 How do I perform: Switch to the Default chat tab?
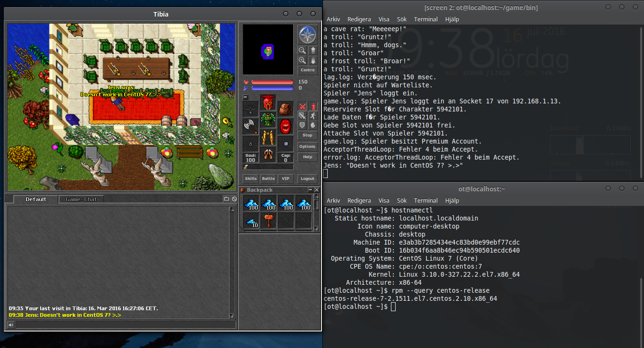(36, 199)
